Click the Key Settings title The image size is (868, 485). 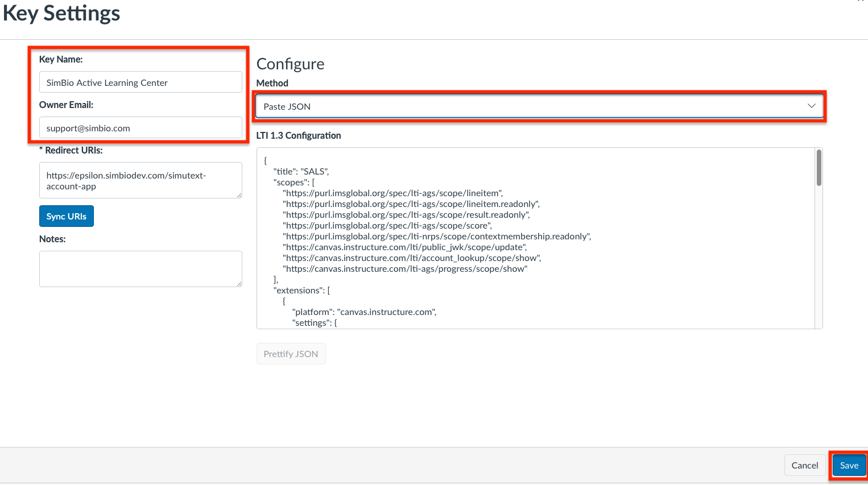pos(61,13)
